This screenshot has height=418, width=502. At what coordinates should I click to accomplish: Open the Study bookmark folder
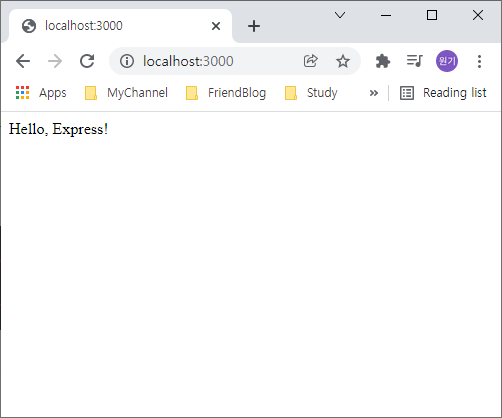click(311, 93)
